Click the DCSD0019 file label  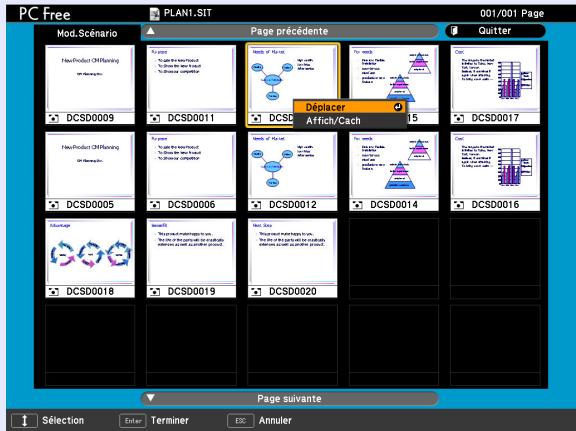[191, 291]
